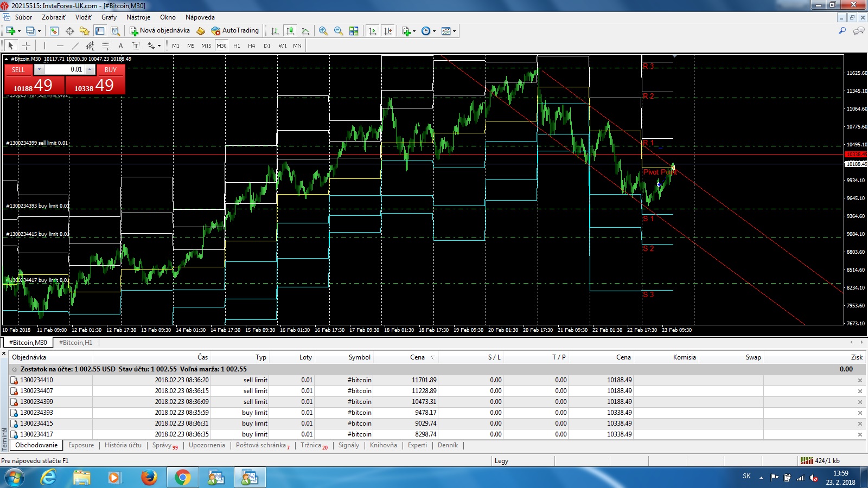The height and width of the screenshot is (488, 868).
Task: Switch to H4 timeframe
Action: [252, 46]
